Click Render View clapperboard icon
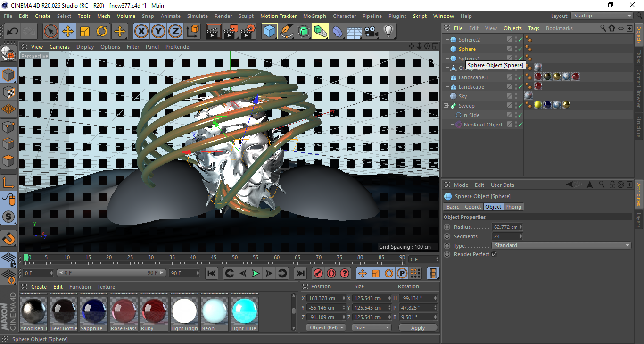This screenshot has height=344, width=644. (214, 32)
